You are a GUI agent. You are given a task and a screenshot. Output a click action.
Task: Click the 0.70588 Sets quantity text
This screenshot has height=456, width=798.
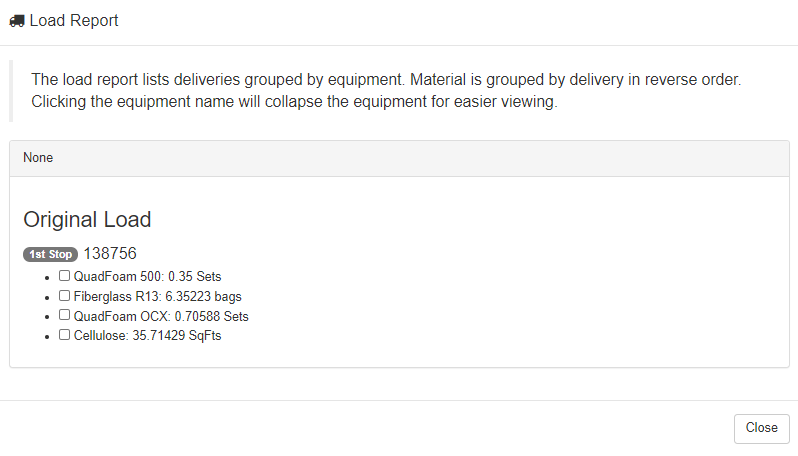coord(212,316)
